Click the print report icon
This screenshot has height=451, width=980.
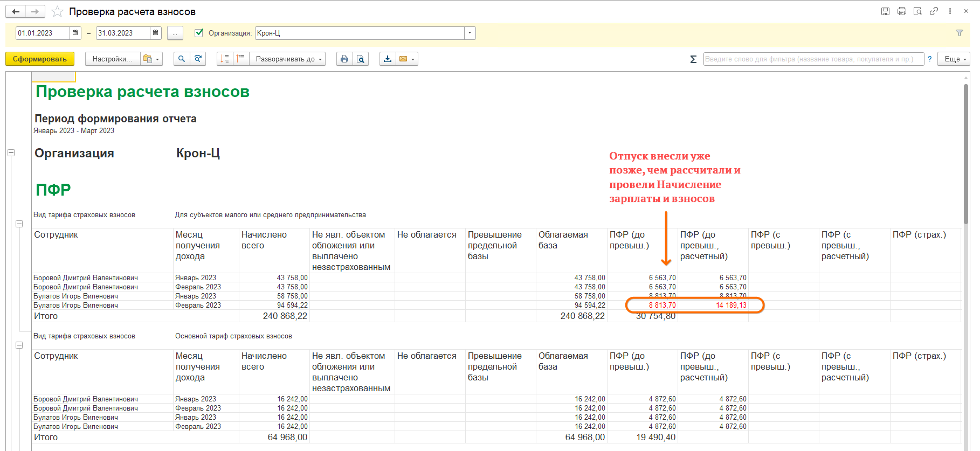click(x=344, y=59)
